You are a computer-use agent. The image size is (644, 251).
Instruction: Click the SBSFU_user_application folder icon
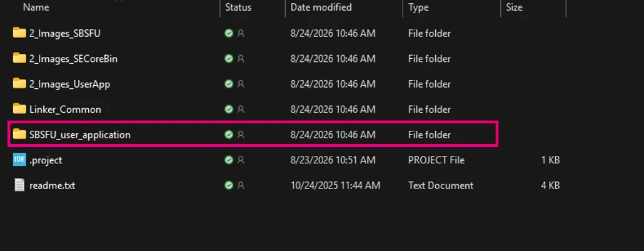(19, 135)
